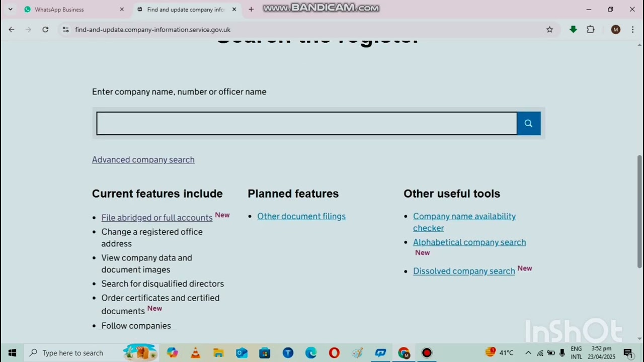Go forward with the forward arrow
644x362 pixels.
click(28, 30)
